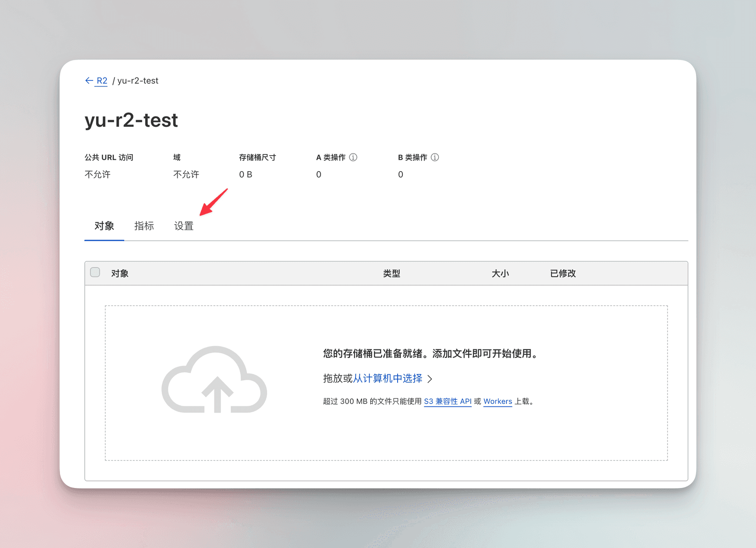Screen dimensions: 756x548
Task: Open the 设置 tab
Action: coord(184,226)
